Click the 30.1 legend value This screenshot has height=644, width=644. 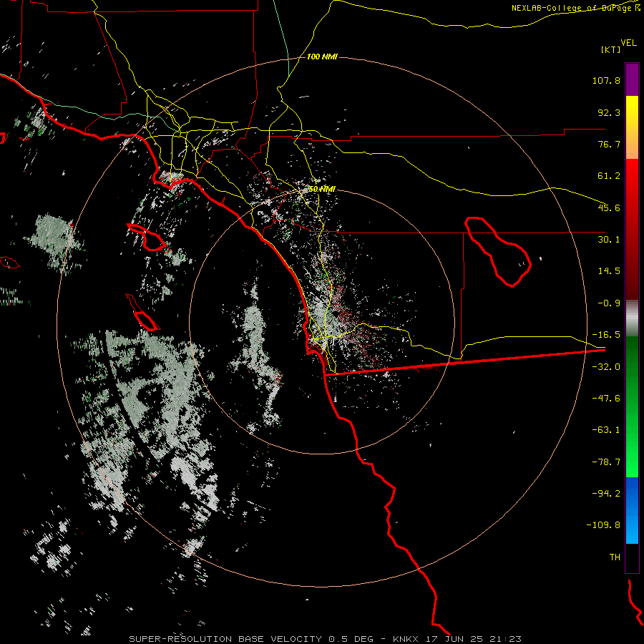click(609, 240)
